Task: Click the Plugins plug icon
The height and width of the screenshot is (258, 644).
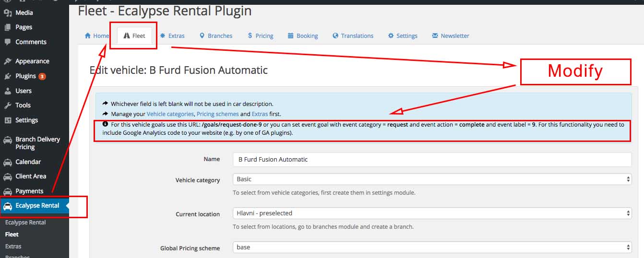Action: click(8, 76)
